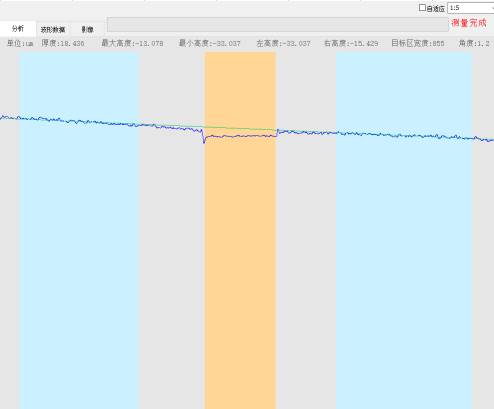Screen dimensions: 494x409
Task: Click the red 测量完成 status text
Action: coord(469,23)
